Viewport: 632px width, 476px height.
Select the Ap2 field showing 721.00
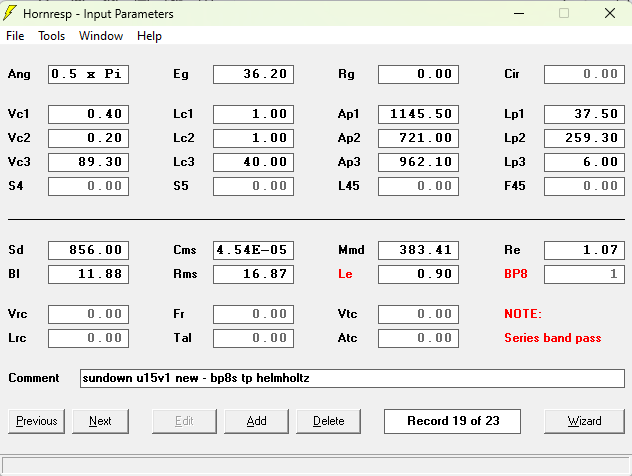coord(418,138)
